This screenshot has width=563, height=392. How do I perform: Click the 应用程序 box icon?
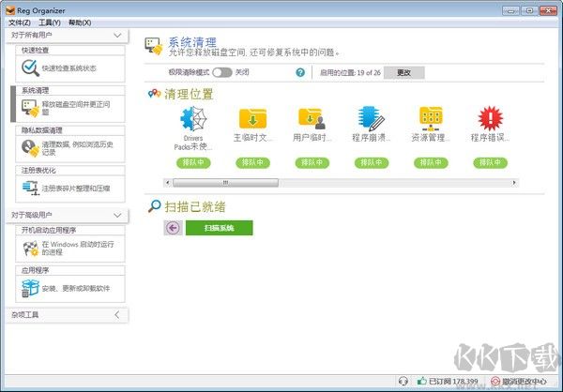click(31, 288)
